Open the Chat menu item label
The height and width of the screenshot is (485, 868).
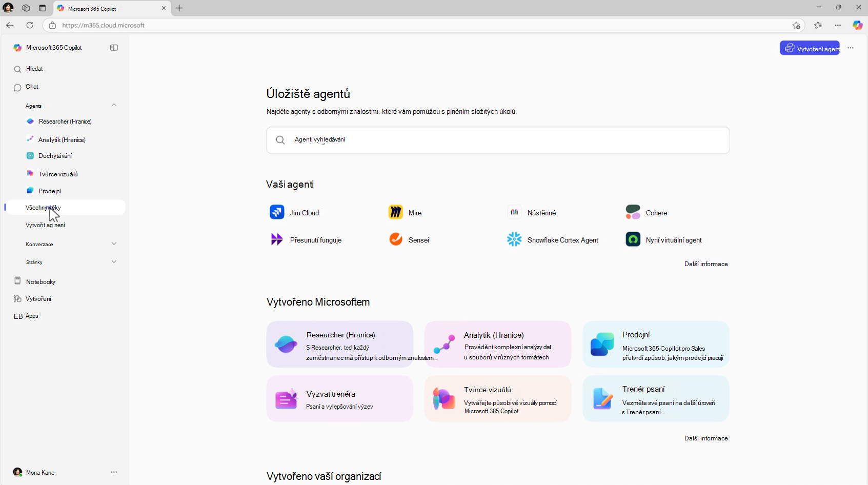32,87
